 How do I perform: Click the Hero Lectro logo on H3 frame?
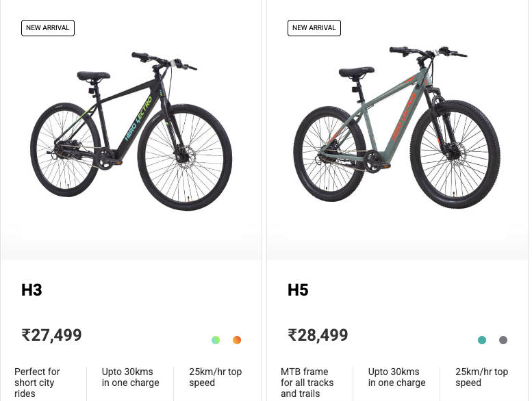(138, 120)
